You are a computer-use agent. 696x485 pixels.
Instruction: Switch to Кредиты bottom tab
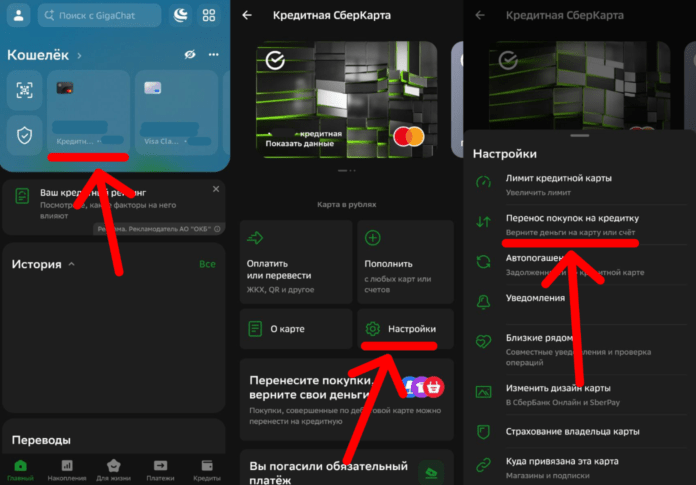coord(207,470)
